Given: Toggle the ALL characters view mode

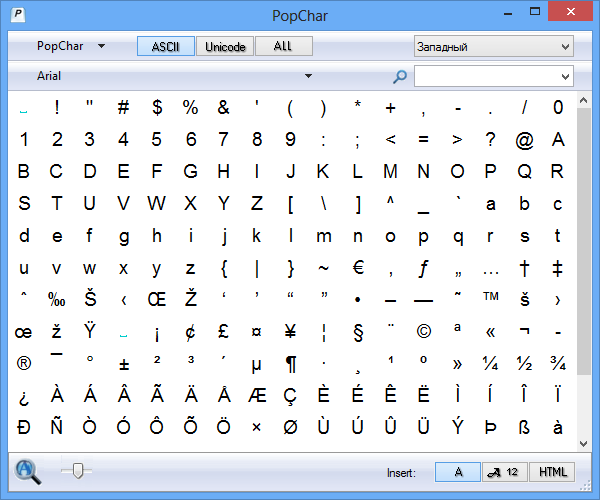Looking at the screenshot, I should [284, 46].
